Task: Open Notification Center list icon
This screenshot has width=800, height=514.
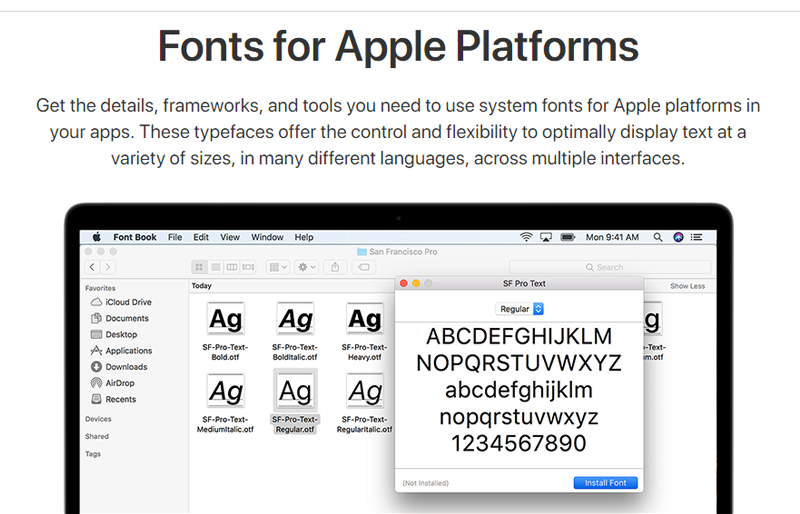Action: tap(696, 237)
